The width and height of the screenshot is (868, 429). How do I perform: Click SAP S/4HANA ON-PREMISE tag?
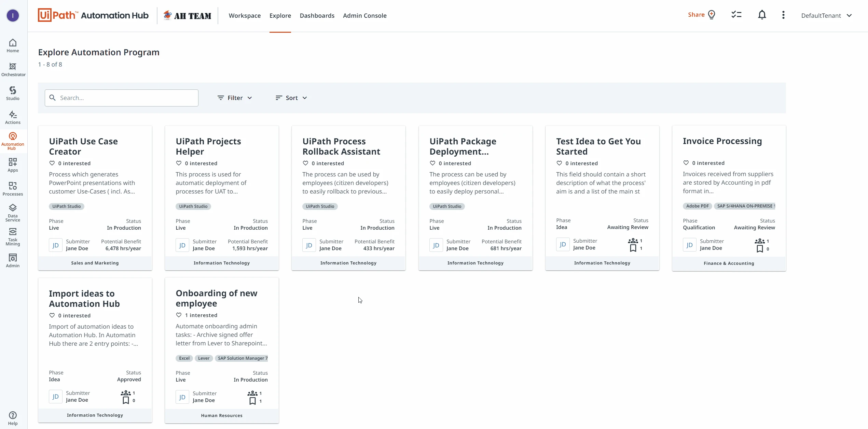tap(745, 206)
